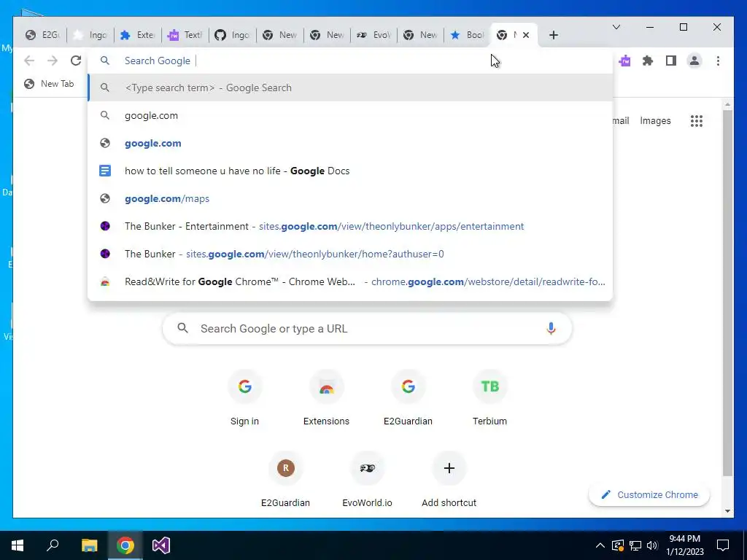Open the E2Guardian shortcut with R icon
The image size is (747, 560).
point(285,480)
